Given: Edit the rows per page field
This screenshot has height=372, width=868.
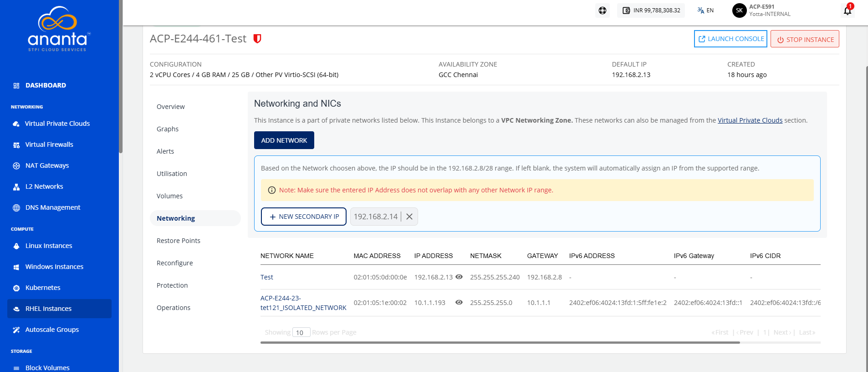Looking at the screenshot, I should [301, 332].
